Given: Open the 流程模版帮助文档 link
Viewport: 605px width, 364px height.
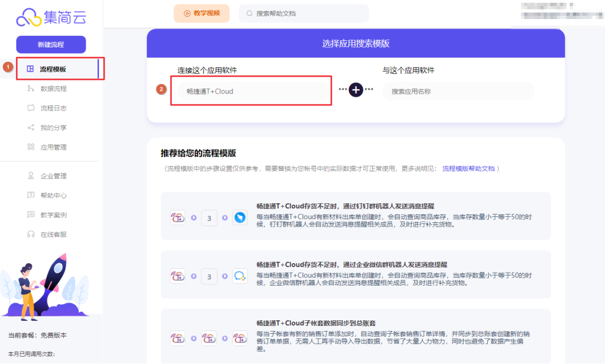Looking at the screenshot, I should click(468, 169).
